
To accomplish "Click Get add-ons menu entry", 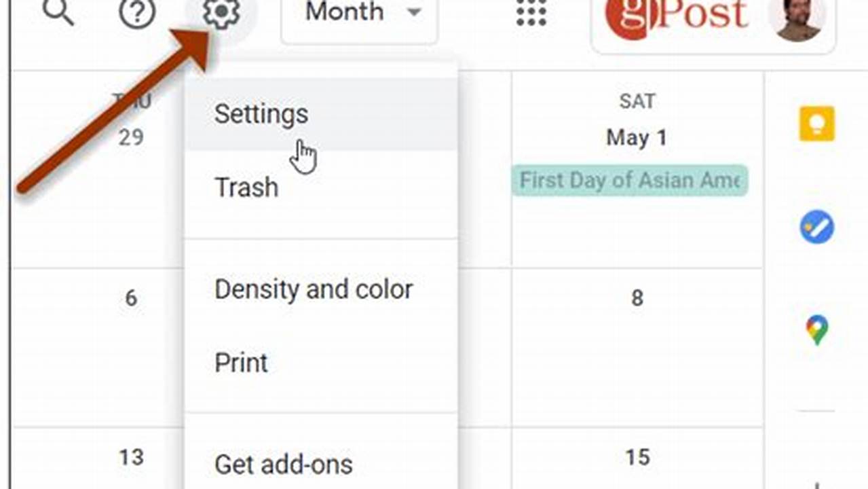I will pos(283,465).
